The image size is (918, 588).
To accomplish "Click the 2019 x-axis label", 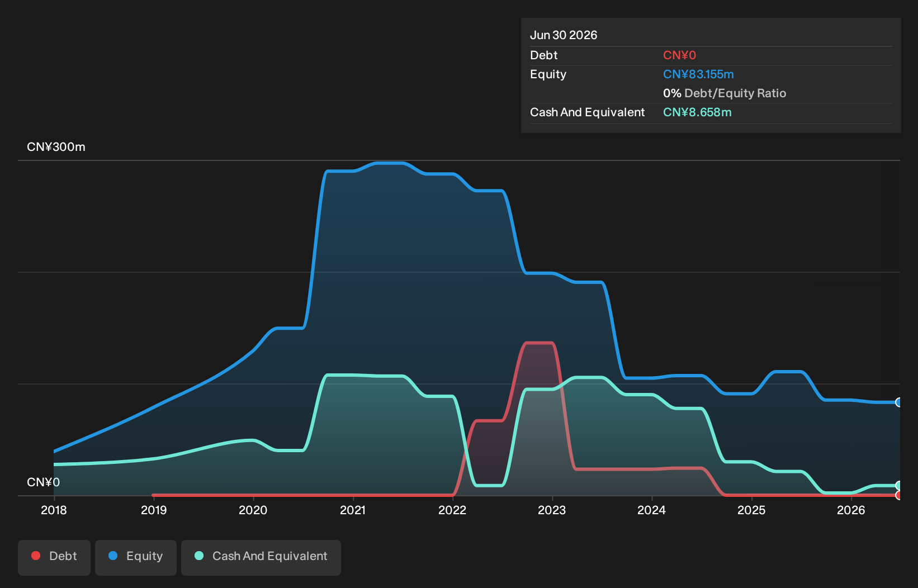I will (x=154, y=510).
